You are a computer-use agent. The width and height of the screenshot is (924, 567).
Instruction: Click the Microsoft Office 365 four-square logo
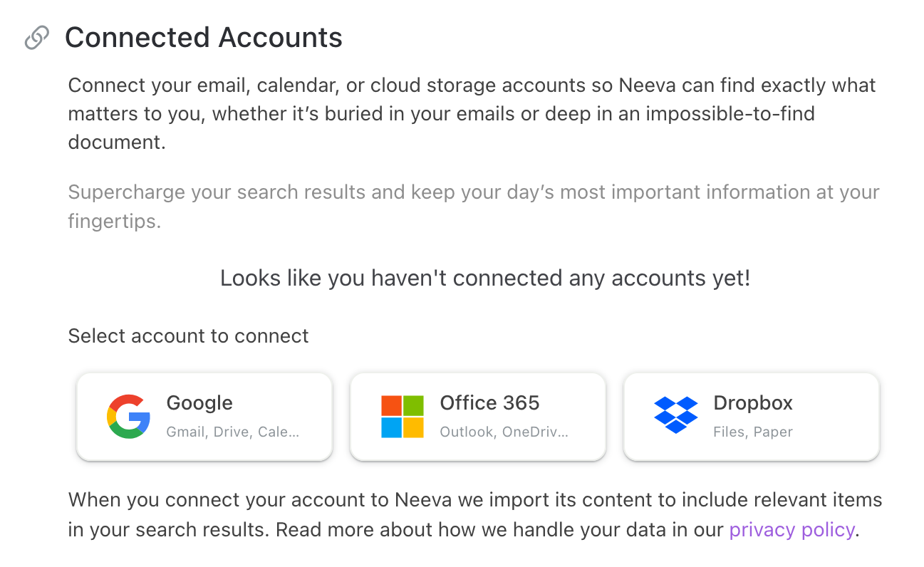[x=403, y=417]
